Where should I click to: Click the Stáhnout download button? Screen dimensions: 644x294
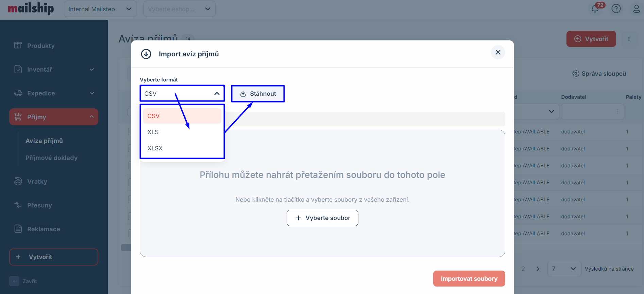(258, 94)
